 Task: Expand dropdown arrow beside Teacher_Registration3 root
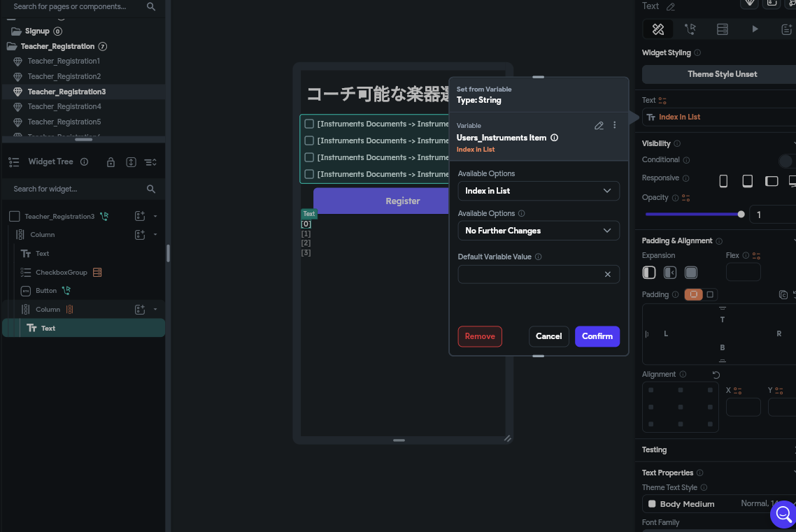[155, 217]
